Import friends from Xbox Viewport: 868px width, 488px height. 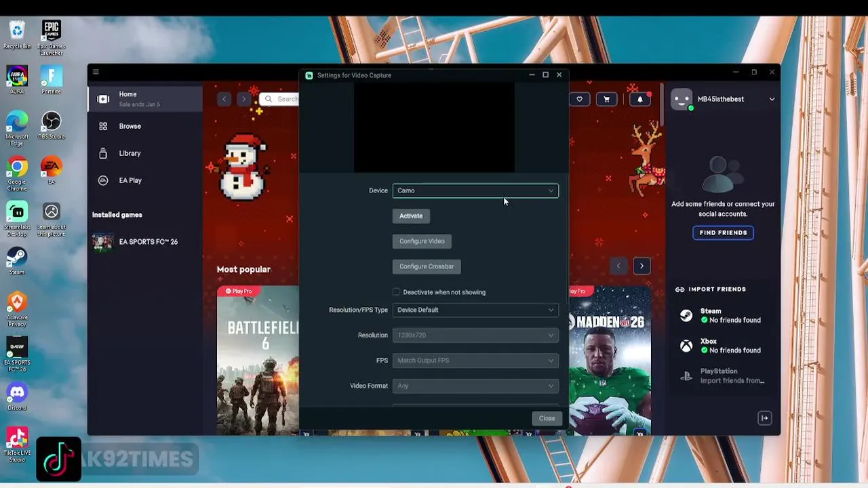pos(723,346)
